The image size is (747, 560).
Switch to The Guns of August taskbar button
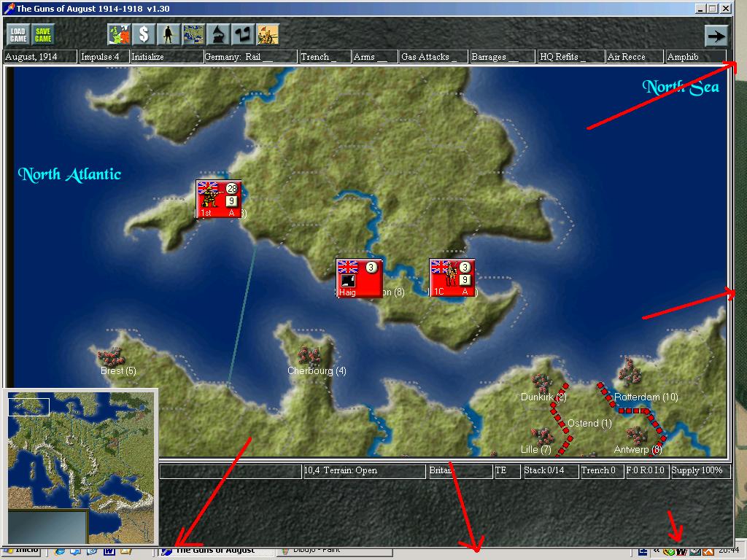[216, 551]
